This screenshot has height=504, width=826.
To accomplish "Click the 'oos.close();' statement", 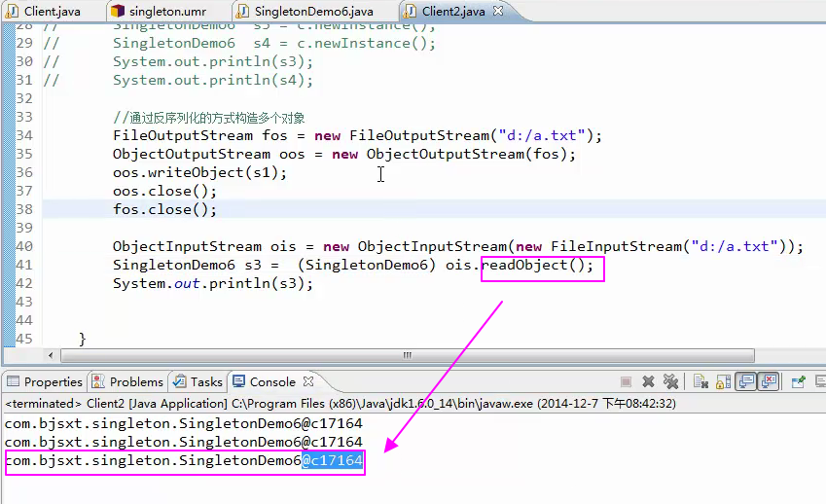I will click(x=164, y=191).
